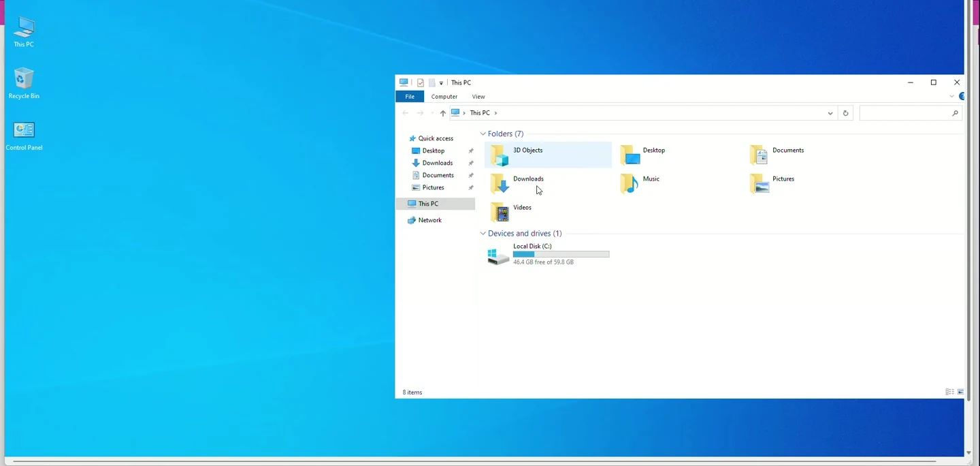Maximize the This PC window
980x466 pixels.
[x=934, y=82]
